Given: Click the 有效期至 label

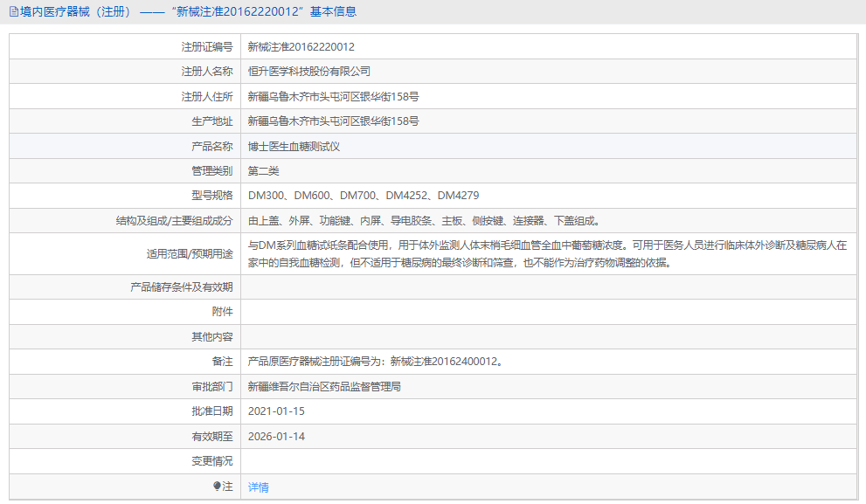Looking at the screenshot, I should pyautogui.click(x=212, y=436).
